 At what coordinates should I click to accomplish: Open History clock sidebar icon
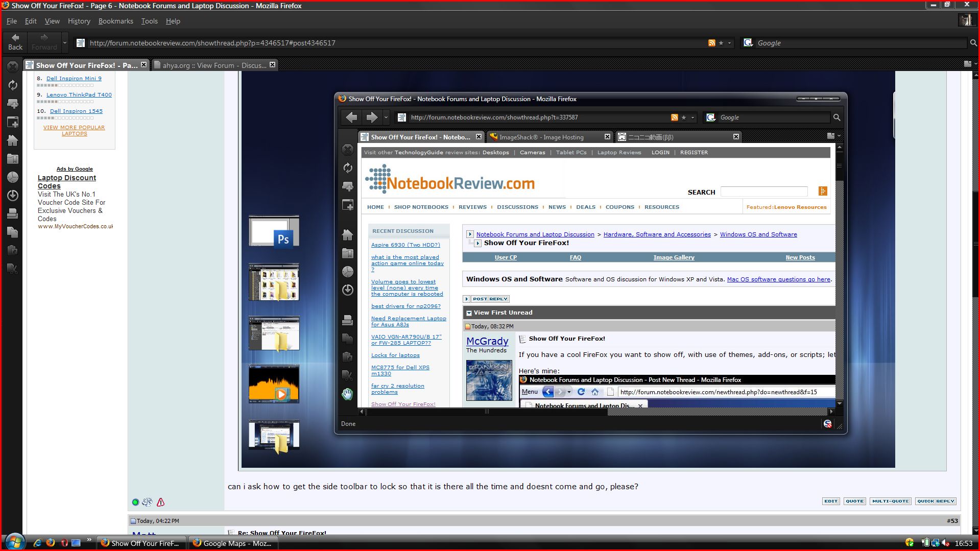click(x=13, y=177)
